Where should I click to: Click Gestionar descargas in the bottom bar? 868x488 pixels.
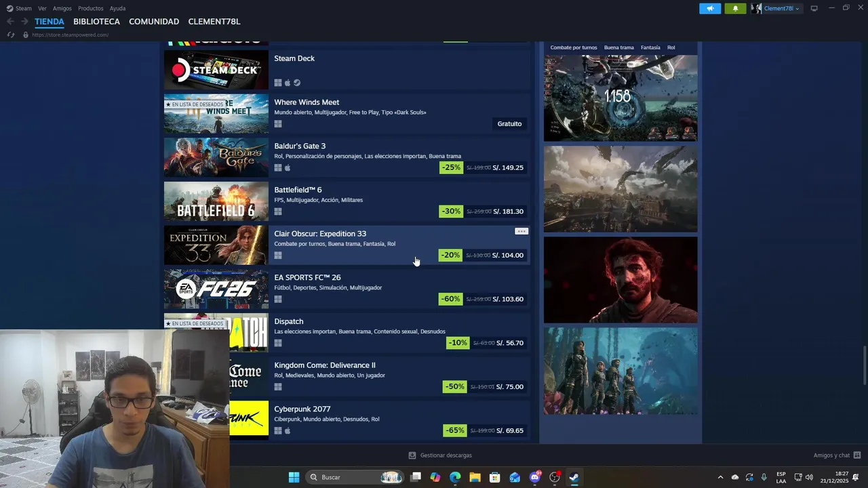(440, 455)
